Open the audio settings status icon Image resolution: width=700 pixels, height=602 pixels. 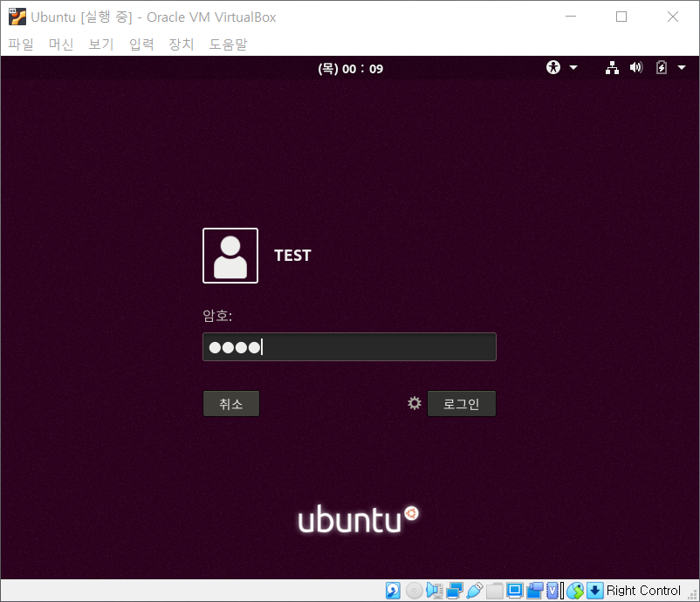point(435,591)
